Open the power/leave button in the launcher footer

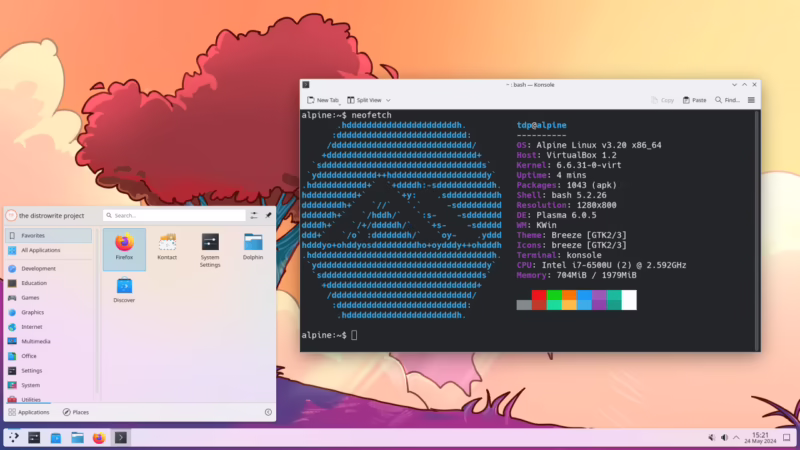pos(268,412)
